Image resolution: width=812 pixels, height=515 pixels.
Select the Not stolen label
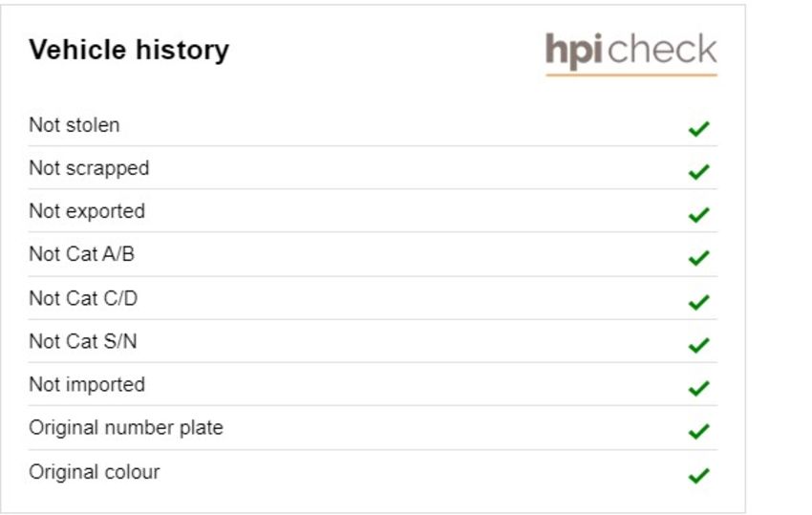pyautogui.click(x=75, y=125)
